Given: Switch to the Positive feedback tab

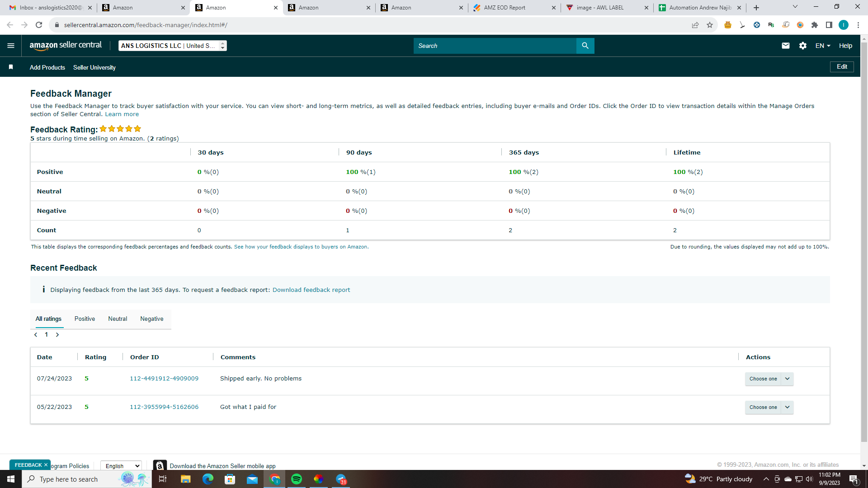Looking at the screenshot, I should (85, 319).
